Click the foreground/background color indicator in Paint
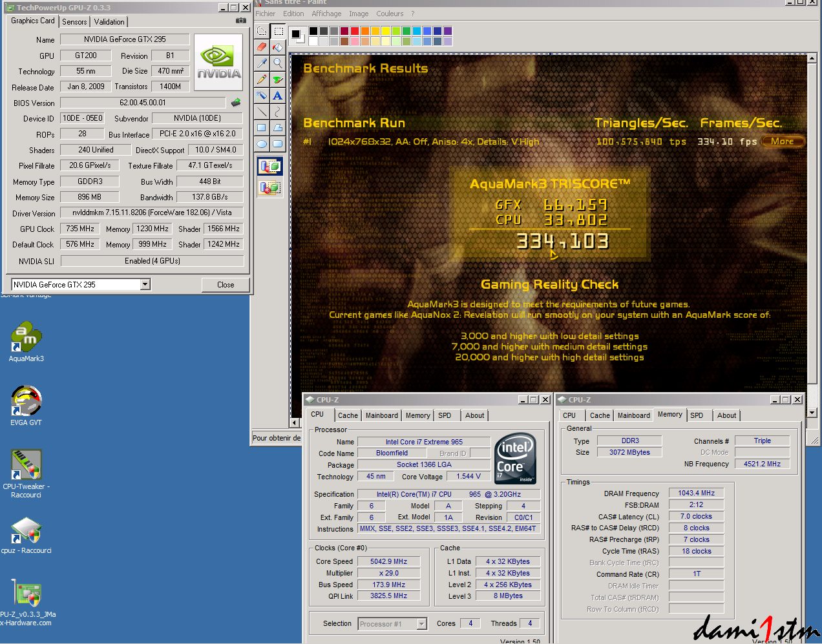 297,36
